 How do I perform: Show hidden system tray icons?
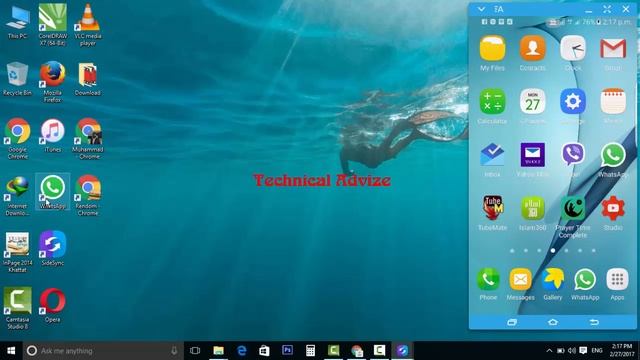tap(549, 351)
